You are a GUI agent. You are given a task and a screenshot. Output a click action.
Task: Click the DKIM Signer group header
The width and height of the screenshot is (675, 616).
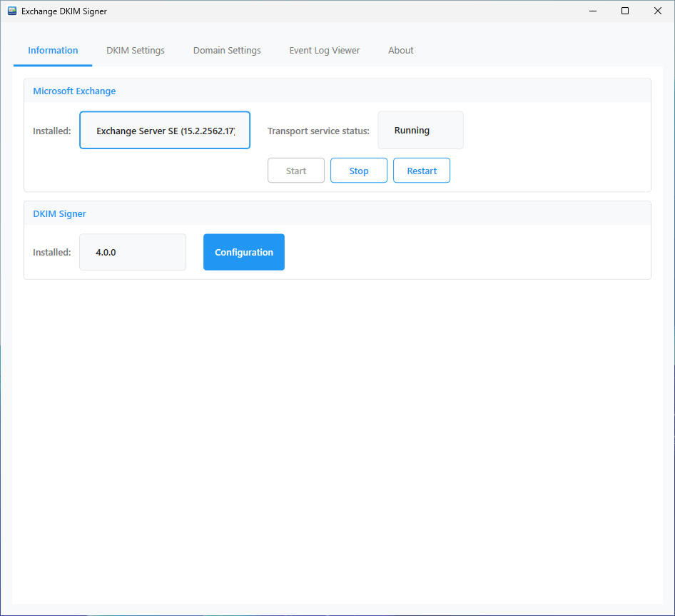(x=59, y=214)
